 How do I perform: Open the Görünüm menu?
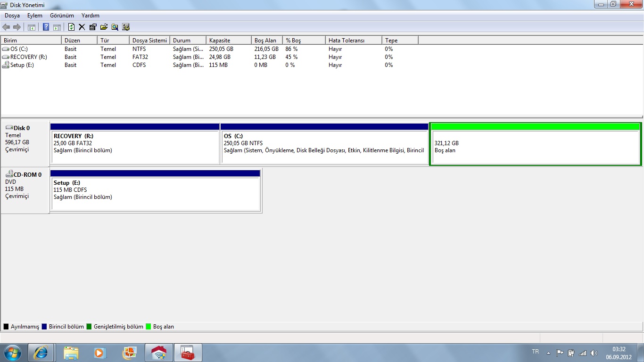(62, 16)
